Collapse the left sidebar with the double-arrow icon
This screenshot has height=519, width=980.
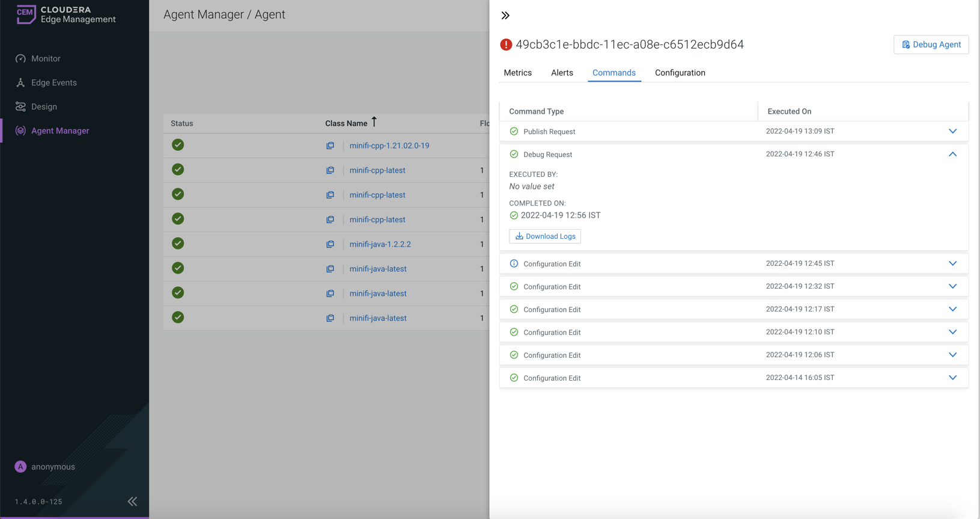click(x=132, y=502)
